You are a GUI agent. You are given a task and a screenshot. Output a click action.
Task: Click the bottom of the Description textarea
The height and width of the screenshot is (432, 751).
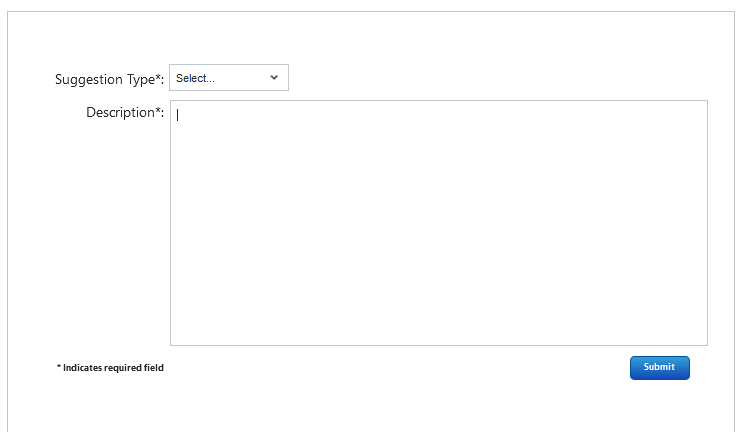(438, 335)
